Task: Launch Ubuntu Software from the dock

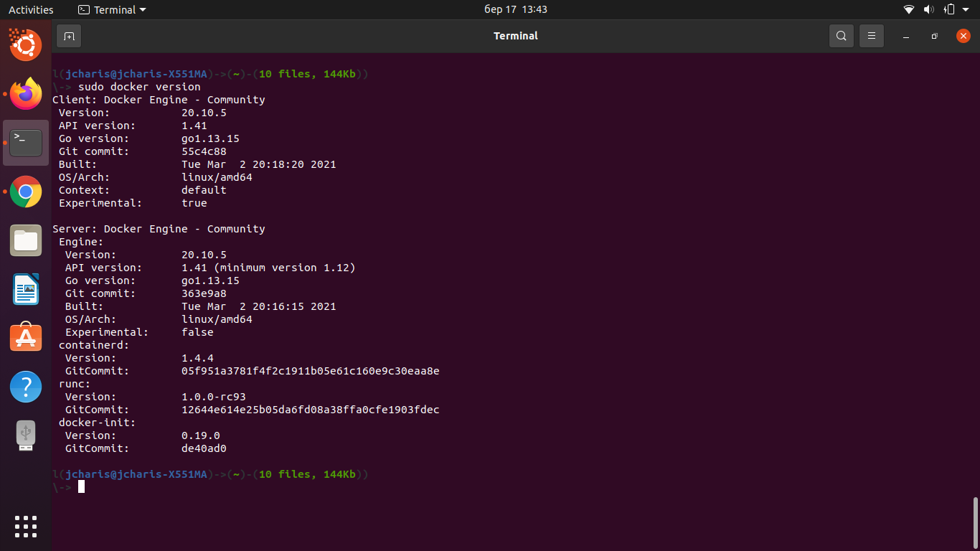Action: (x=26, y=337)
